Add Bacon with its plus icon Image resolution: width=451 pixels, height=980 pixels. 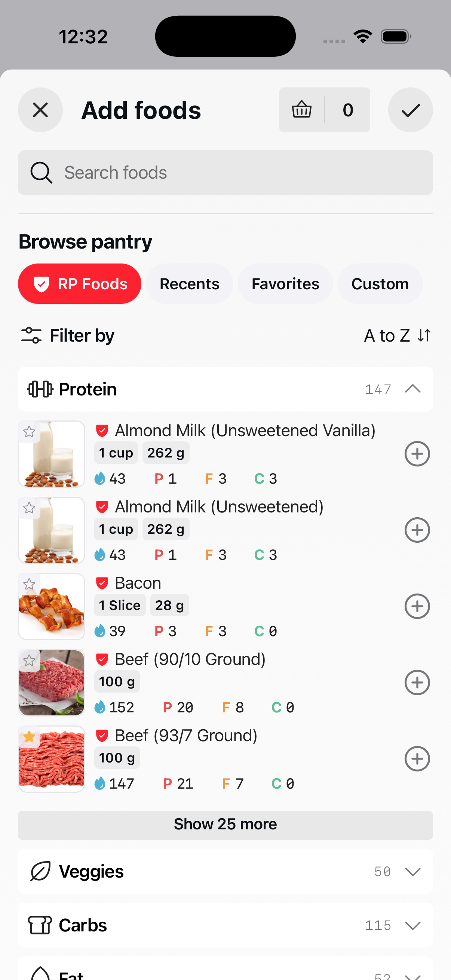click(417, 606)
